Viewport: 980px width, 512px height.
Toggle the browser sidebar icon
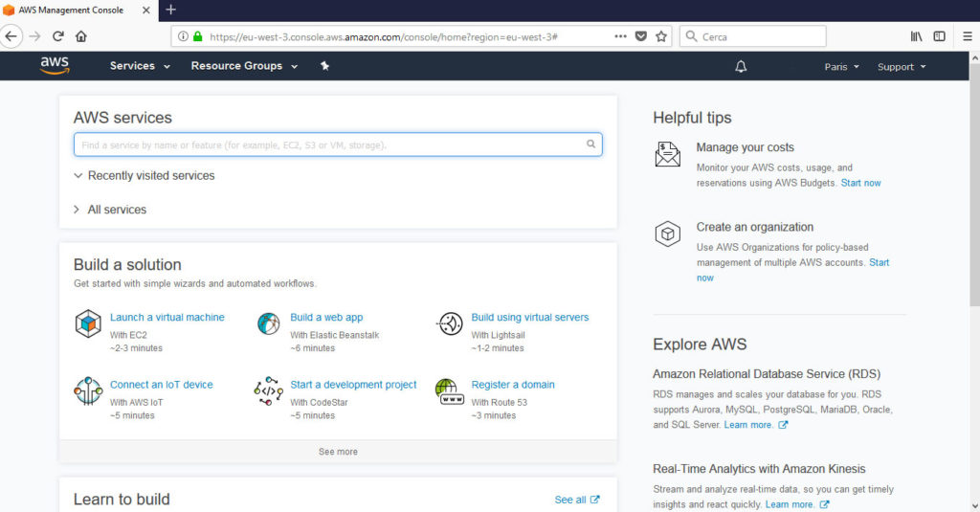pyautogui.click(x=940, y=36)
